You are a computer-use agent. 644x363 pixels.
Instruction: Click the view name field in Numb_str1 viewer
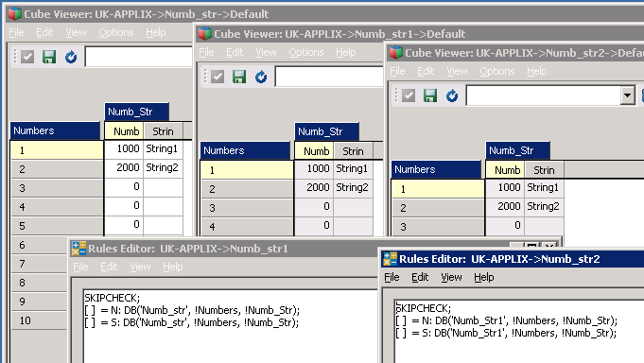329,77
